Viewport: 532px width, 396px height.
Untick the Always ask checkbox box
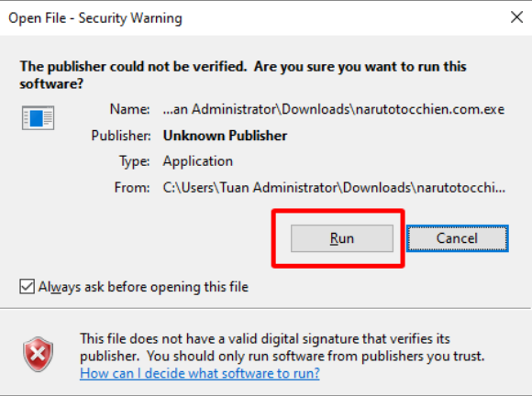click(x=27, y=287)
